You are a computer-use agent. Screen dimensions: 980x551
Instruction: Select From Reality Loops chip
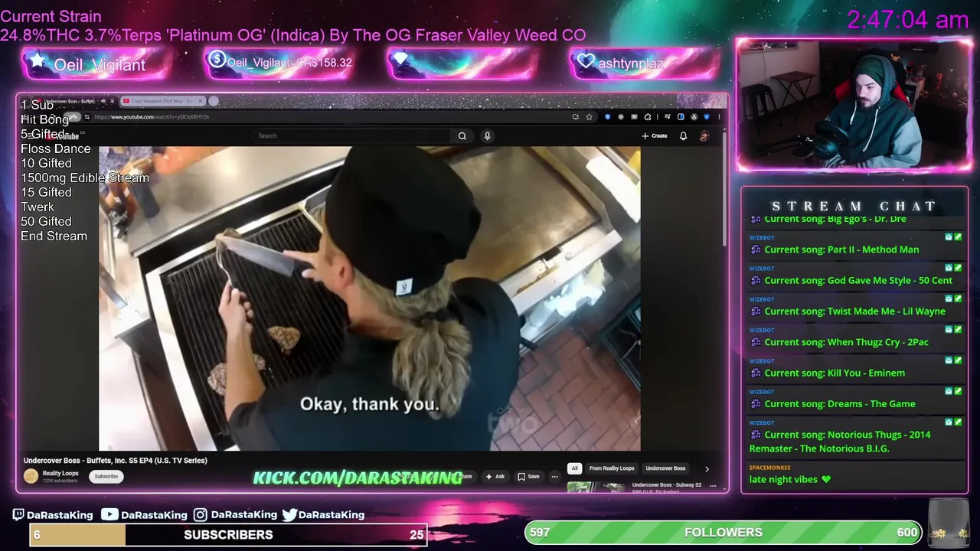pos(612,468)
